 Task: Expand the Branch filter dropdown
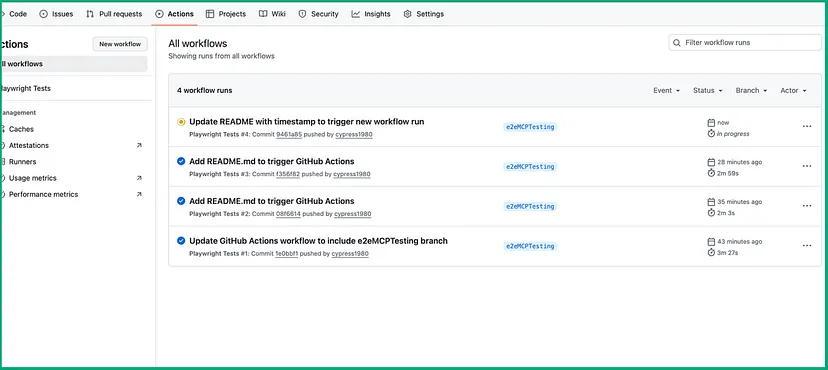(x=751, y=91)
